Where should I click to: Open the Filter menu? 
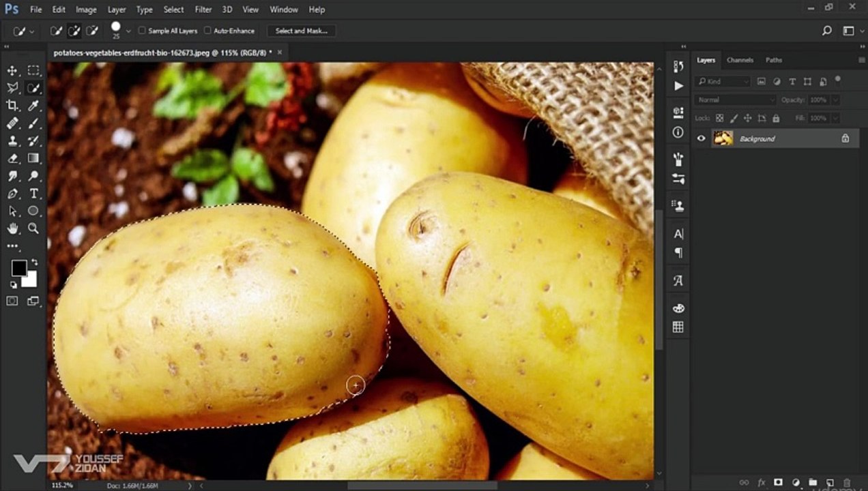[203, 10]
